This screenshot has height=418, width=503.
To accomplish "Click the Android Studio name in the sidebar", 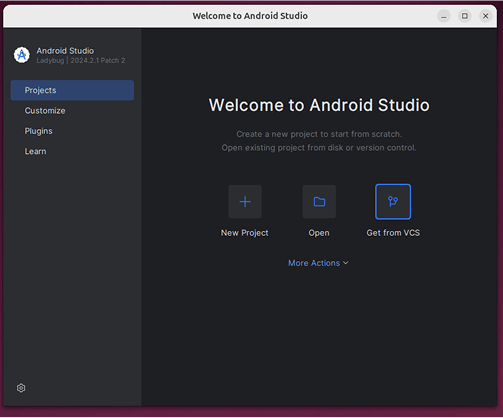I will coord(65,51).
